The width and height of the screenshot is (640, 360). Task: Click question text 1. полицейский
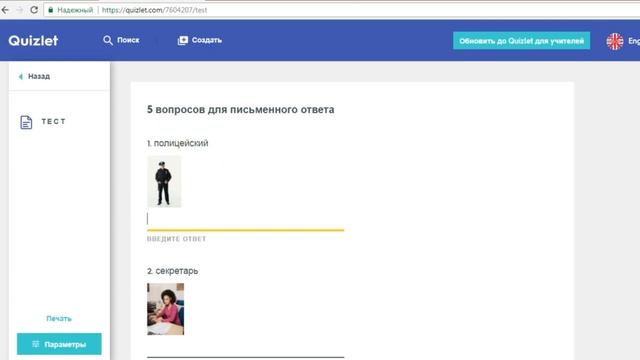pos(178,143)
